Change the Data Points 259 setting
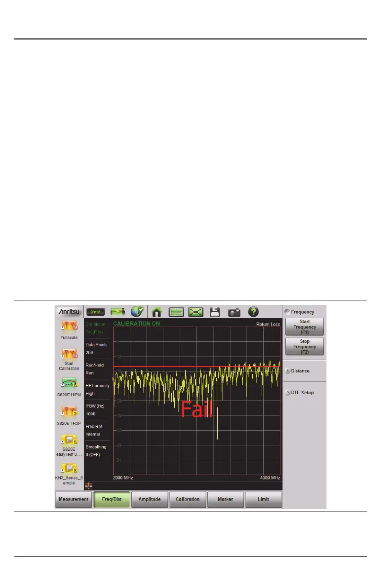This screenshot has width=391, height=588. click(97, 349)
